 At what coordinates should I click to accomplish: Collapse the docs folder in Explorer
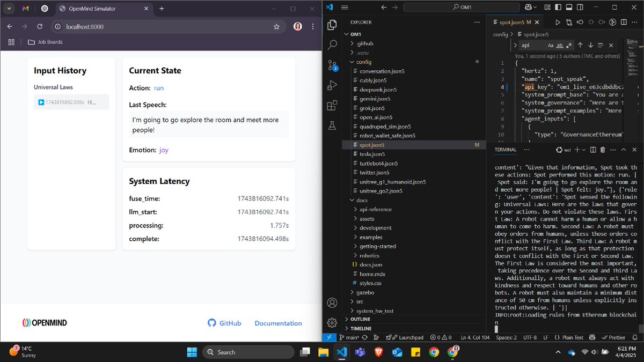click(362, 200)
